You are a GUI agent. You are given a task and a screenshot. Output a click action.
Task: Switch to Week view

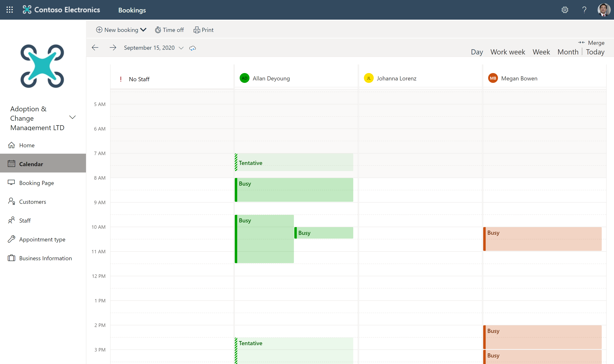(541, 52)
